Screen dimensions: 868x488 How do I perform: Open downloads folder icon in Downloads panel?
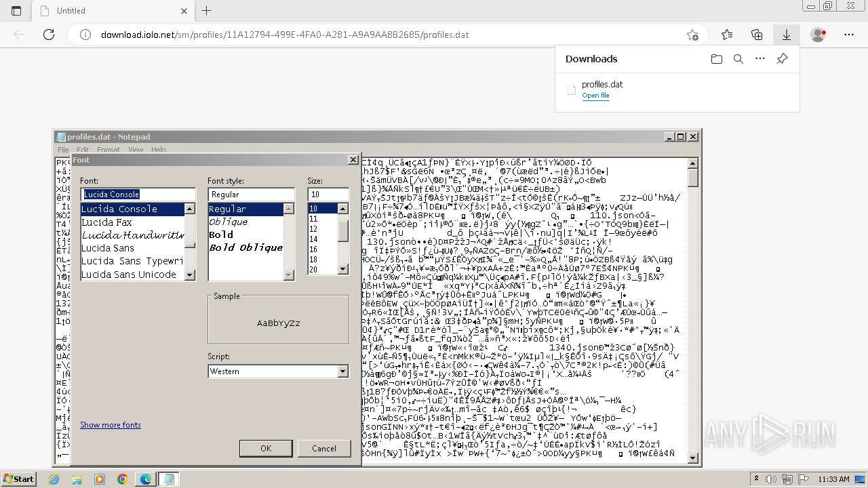click(x=717, y=59)
